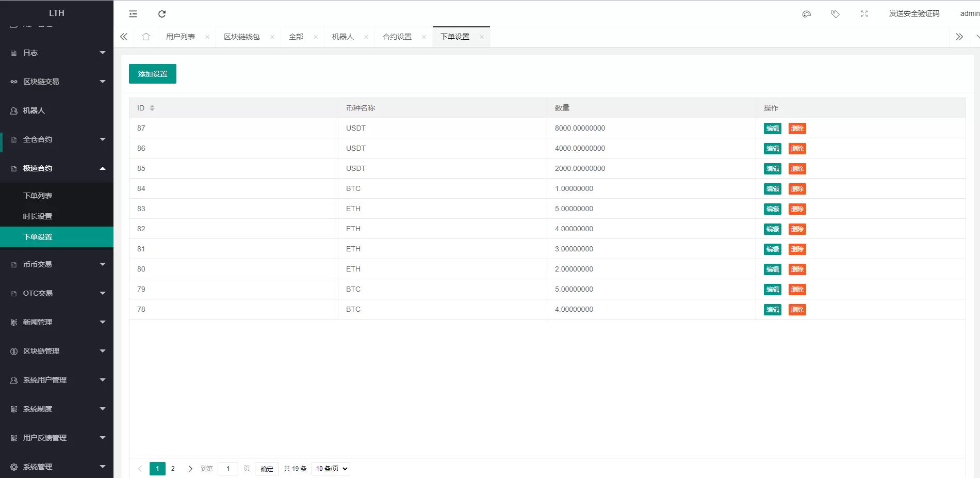Toggle fullscreen mode icon
Screen dimensions: 980x478
click(864, 14)
